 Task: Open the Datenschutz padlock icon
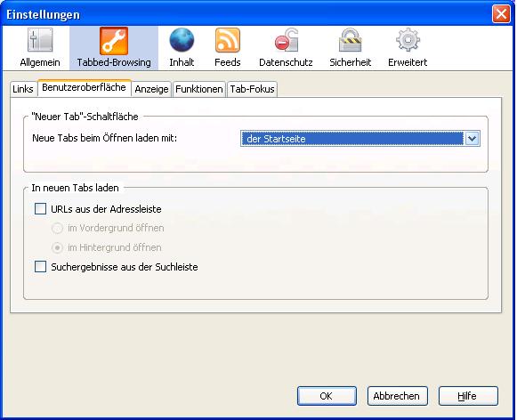(286, 40)
